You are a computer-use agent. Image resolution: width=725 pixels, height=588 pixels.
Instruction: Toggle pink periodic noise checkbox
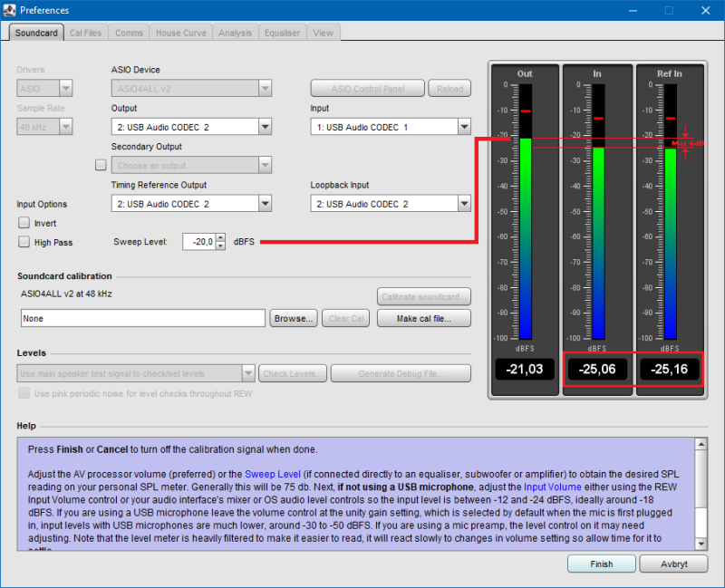(24, 393)
